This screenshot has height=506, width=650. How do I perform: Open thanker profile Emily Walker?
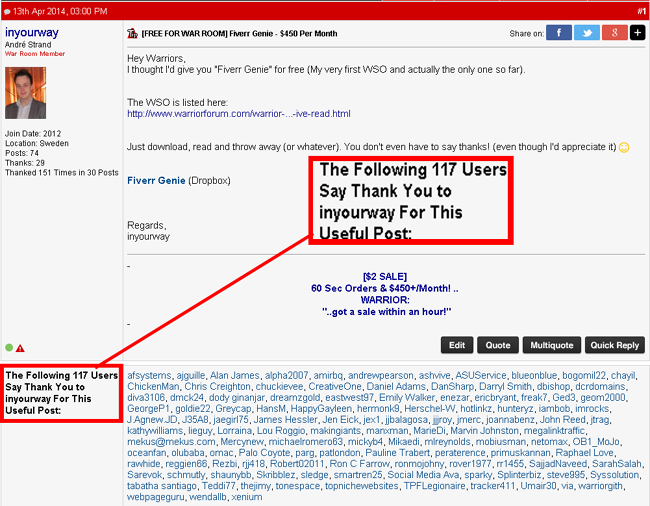(x=407, y=397)
